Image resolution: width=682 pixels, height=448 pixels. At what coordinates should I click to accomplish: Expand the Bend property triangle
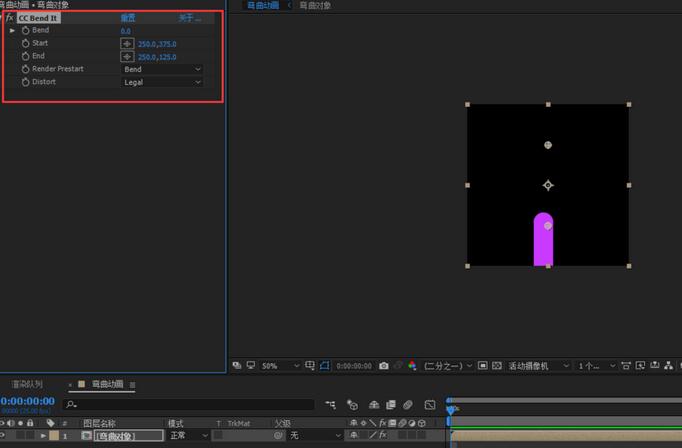12,30
